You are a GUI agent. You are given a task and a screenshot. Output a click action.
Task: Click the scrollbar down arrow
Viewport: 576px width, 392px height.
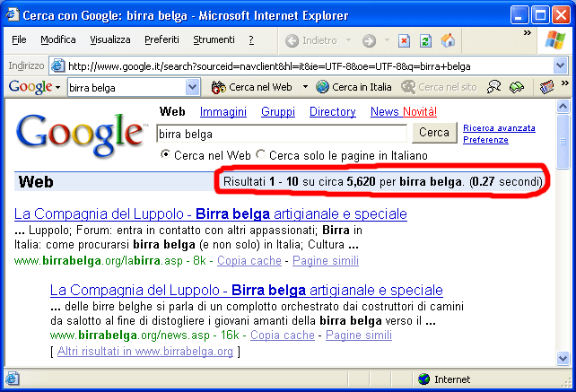[x=563, y=358]
